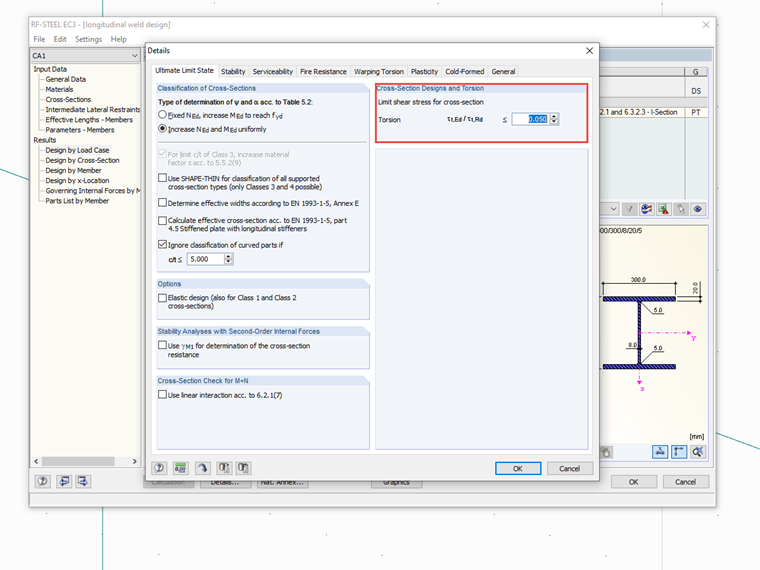This screenshot has width=760, height=570.
Task: Select Cross-Sections in navigator tree
Action: pos(68,99)
